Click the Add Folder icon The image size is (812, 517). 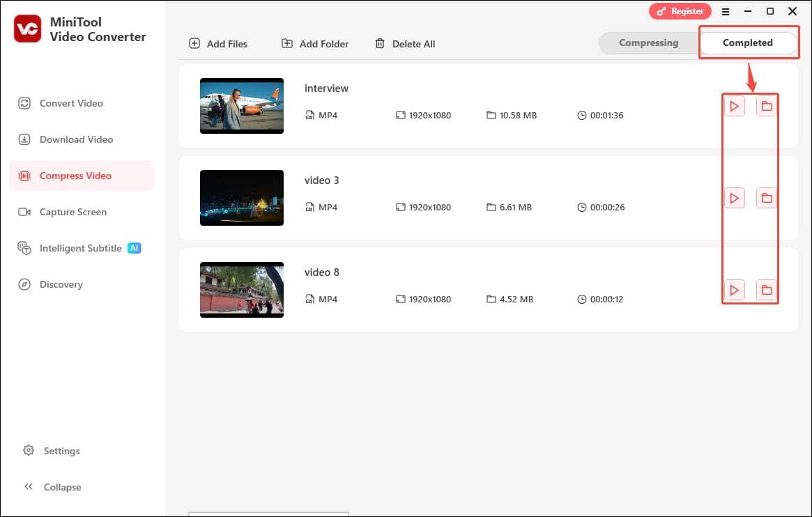click(x=286, y=43)
